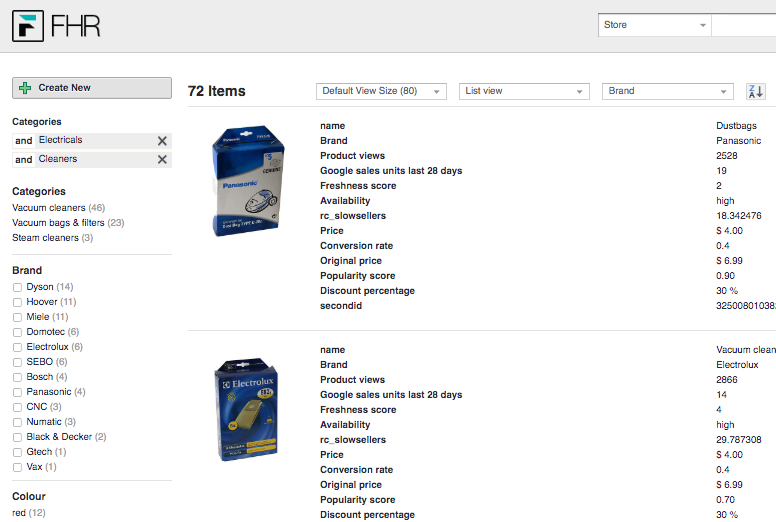Image resolution: width=776 pixels, height=522 pixels.
Task: Check the Miele brand checkbox
Action: (x=17, y=317)
